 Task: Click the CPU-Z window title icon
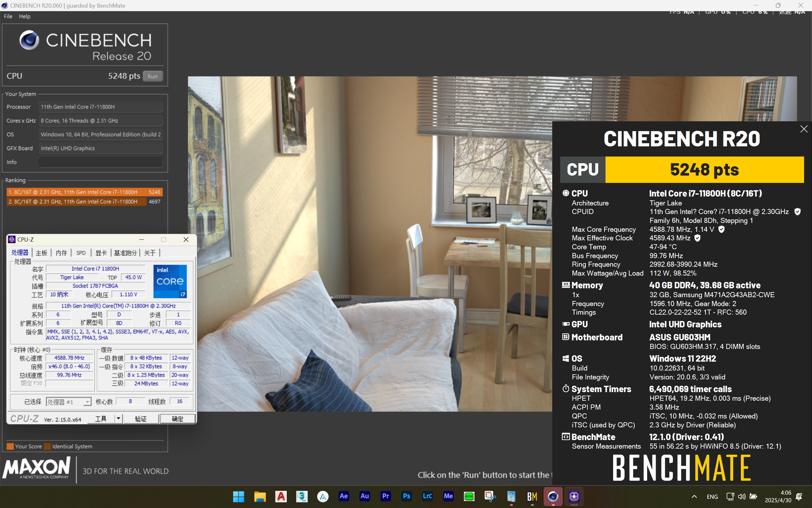coord(12,239)
